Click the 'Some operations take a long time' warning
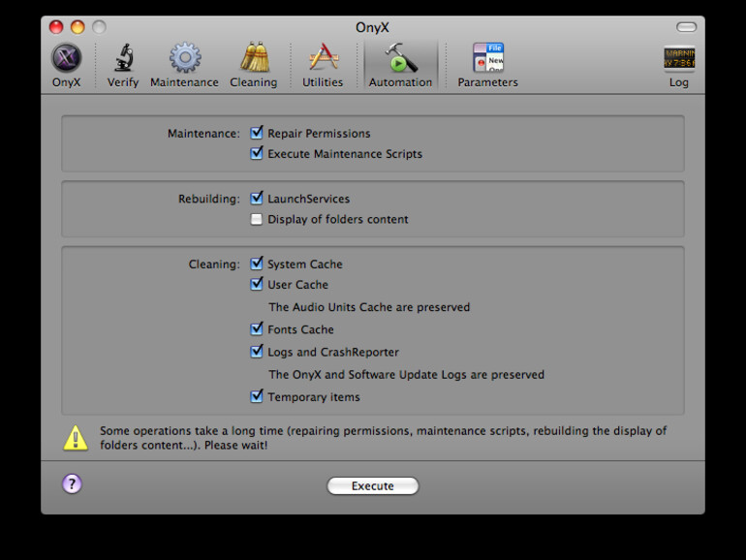Image resolution: width=746 pixels, height=560 pixels. [383, 438]
